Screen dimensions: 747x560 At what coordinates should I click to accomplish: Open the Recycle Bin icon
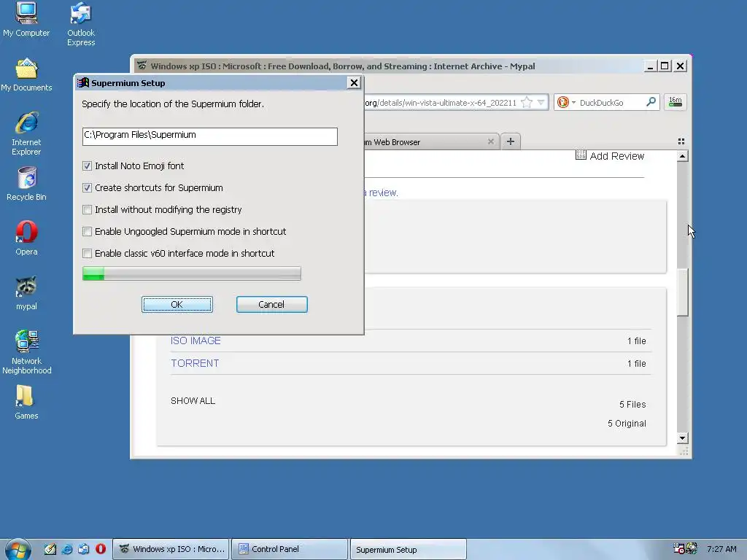26,183
